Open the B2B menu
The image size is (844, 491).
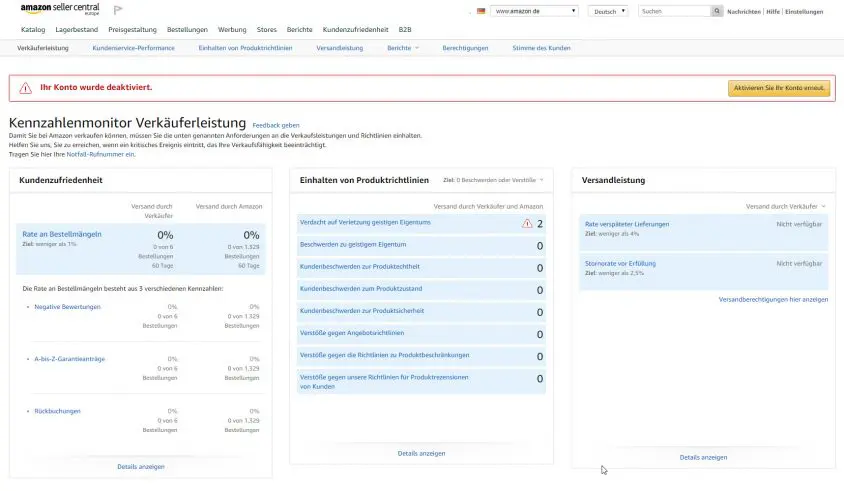coord(405,30)
